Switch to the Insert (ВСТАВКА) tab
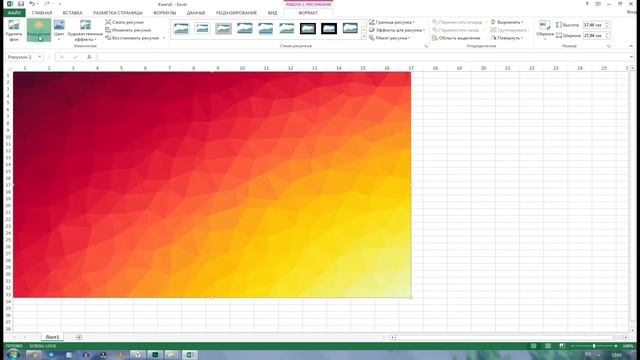This screenshot has height=360, width=640. point(72,13)
